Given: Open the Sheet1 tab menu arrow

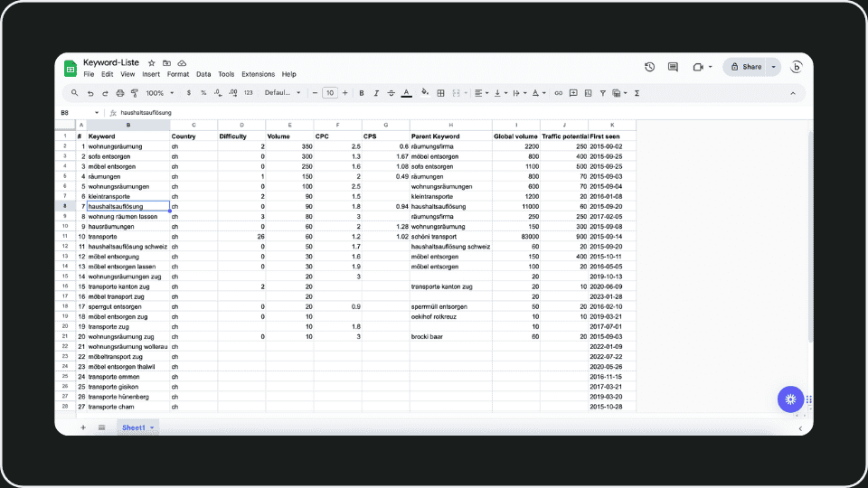Looking at the screenshot, I should [x=152, y=427].
